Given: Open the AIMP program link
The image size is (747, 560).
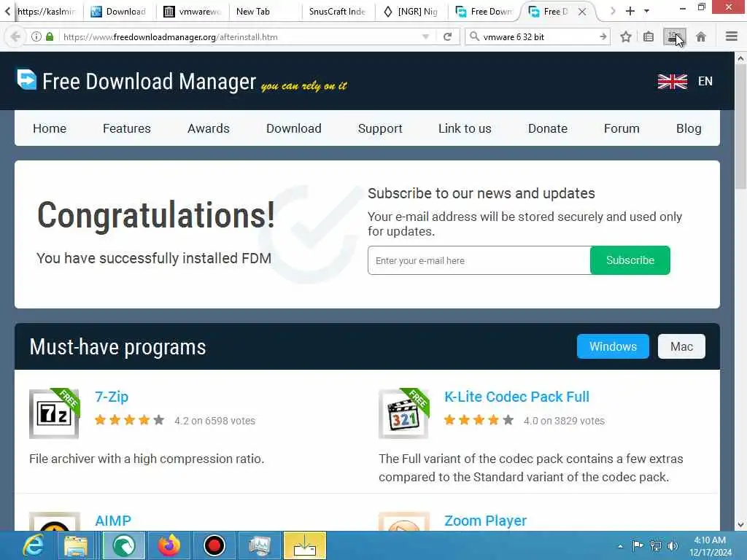Looking at the screenshot, I should point(113,521).
